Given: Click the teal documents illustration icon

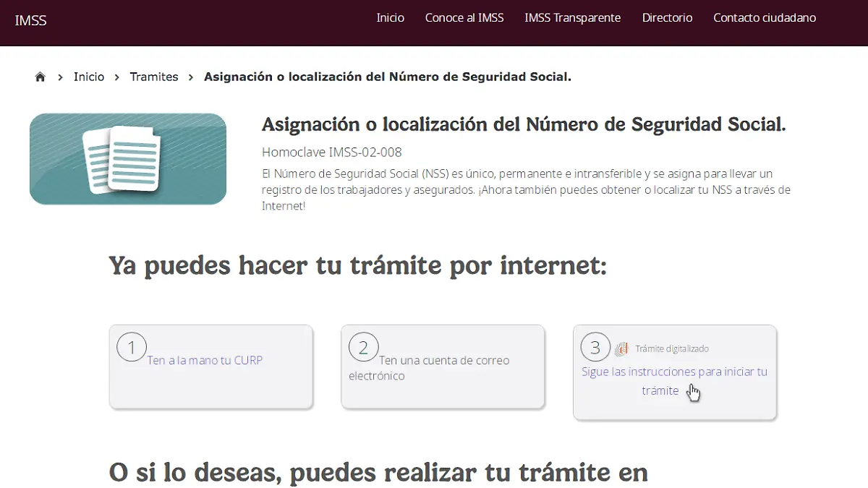Looking at the screenshot, I should 127,158.
